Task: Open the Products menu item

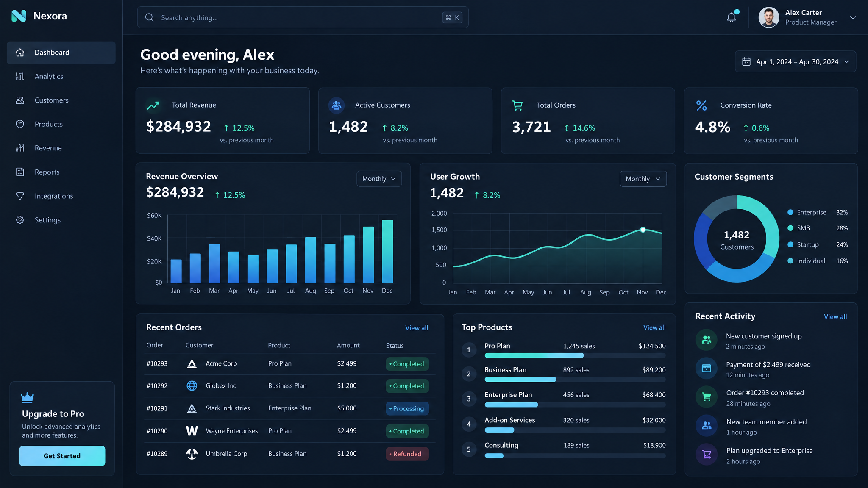Action: [61, 124]
